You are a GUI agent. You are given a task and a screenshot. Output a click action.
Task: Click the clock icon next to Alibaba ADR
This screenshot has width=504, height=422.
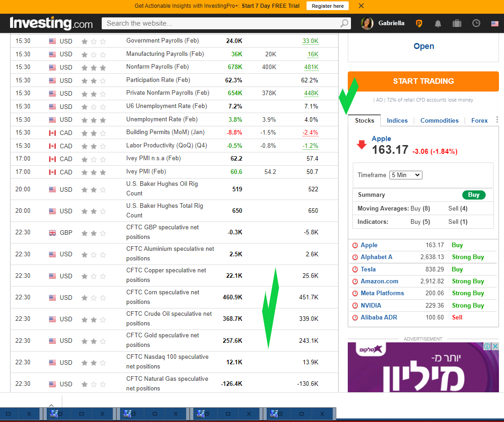coord(355,318)
